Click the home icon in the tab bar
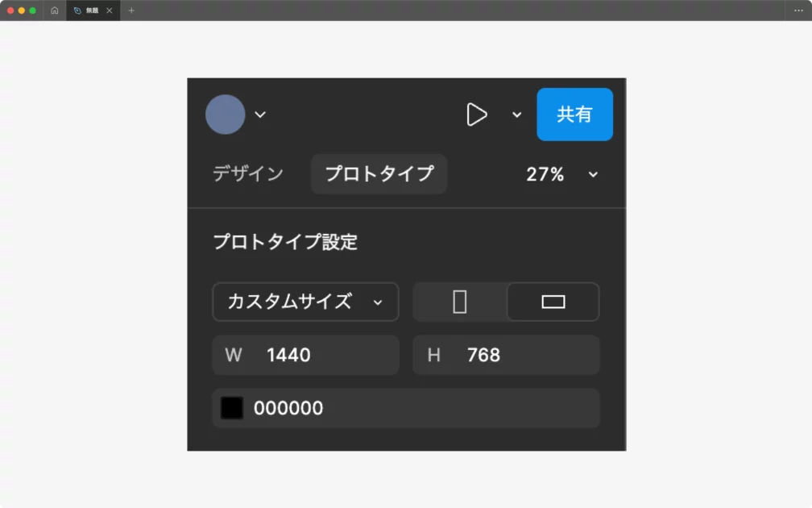Viewport: 812px width, 508px height. pyautogui.click(x=55, y=10)
